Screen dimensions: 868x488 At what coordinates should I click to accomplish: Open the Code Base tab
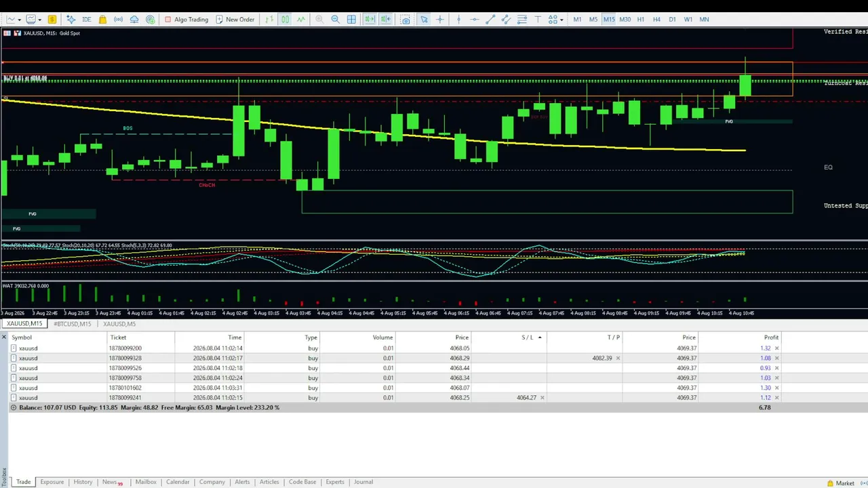pos(302,482)
